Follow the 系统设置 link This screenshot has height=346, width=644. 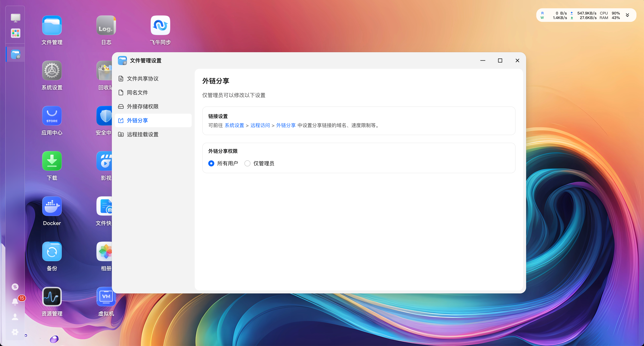(234, 125)
